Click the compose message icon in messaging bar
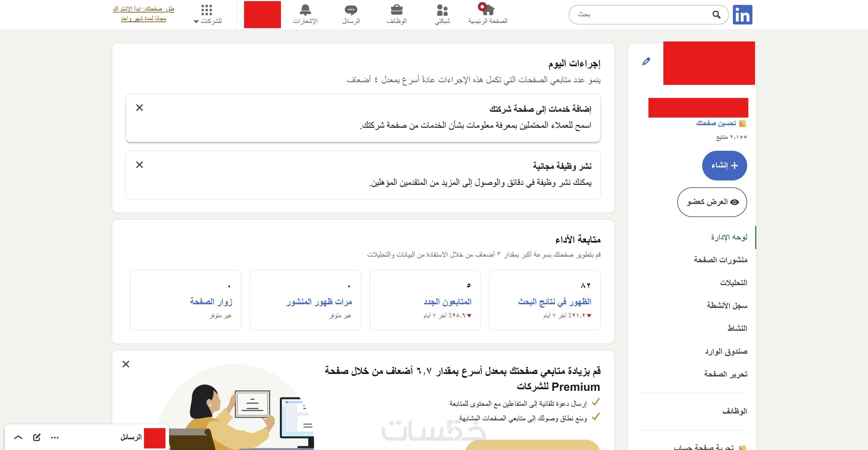 (37, 437)
